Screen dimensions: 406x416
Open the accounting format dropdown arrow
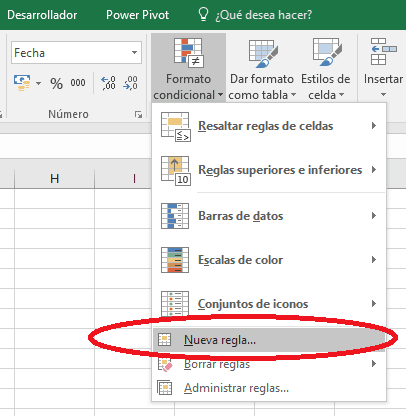pos(38,83)
